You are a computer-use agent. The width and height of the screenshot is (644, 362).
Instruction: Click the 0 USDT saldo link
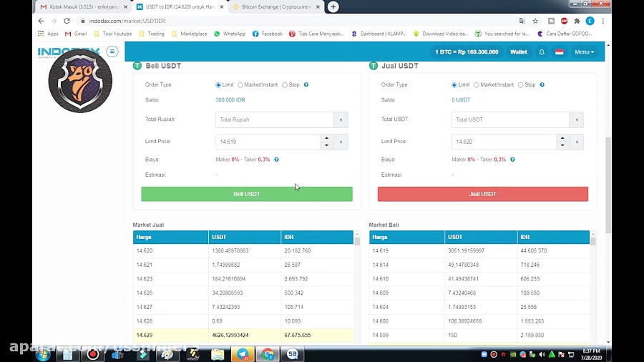point(461,99)
